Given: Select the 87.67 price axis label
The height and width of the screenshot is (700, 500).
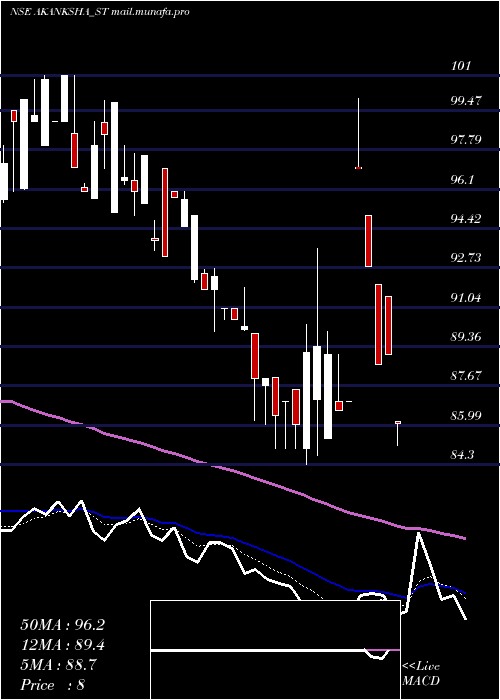Looking at the screenshot, I should click(x=466, y=376).
